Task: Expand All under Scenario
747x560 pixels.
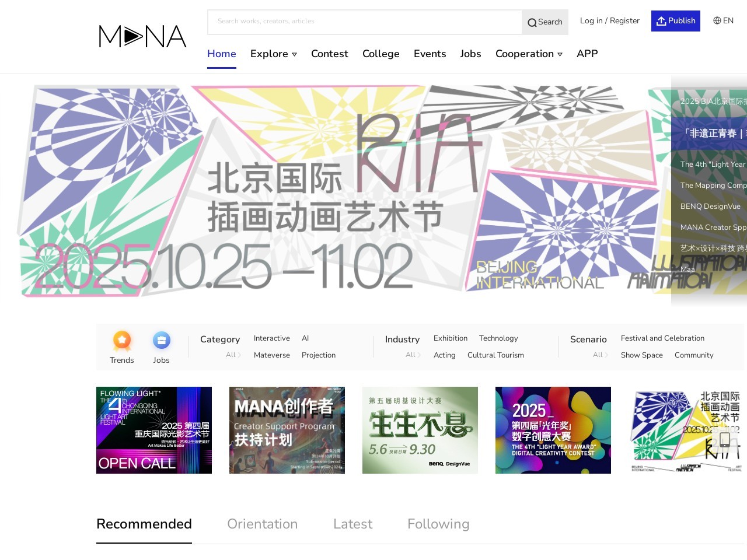Action: 600,355
